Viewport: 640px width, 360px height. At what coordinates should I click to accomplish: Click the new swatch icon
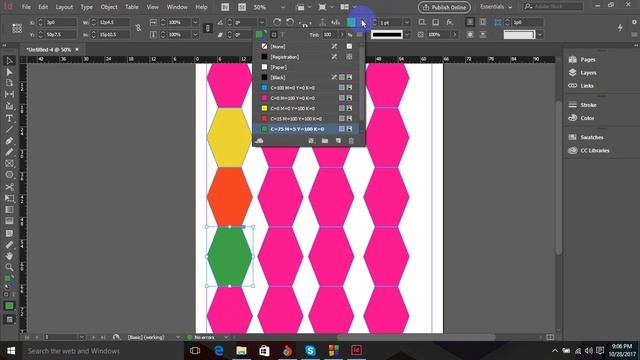(x=338, y=141)
